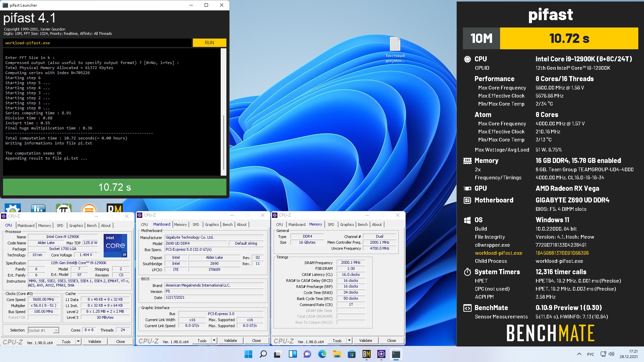Open SPD tab in rightmost CPU-Z window
This screenshot has width=644, height=362.
click(331, 225)
